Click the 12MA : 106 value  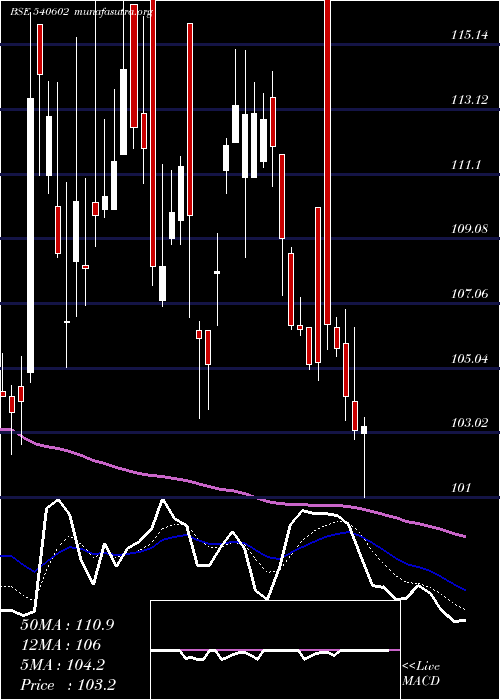60,645
